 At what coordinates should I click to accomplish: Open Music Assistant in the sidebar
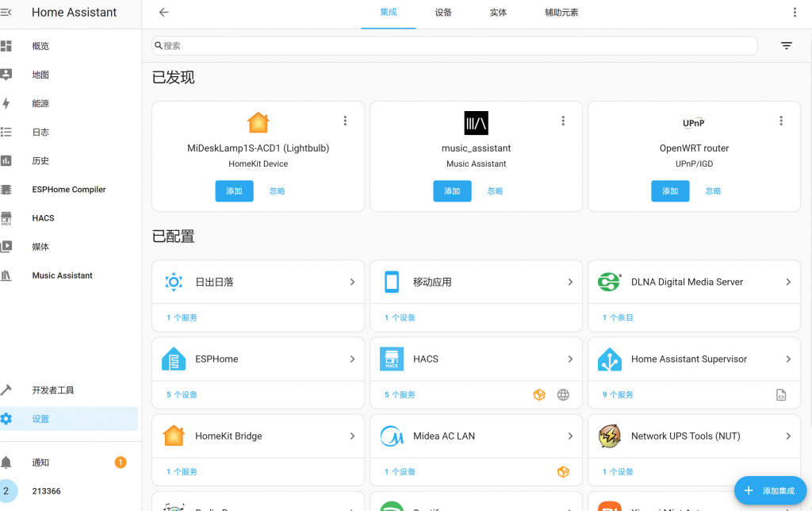point(62,275)
